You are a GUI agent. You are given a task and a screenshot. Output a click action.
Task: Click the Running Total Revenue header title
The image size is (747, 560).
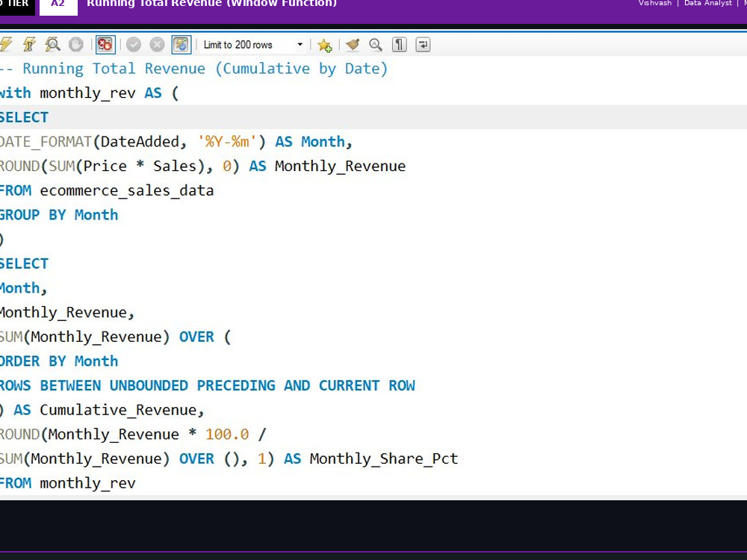coord(211,4)
